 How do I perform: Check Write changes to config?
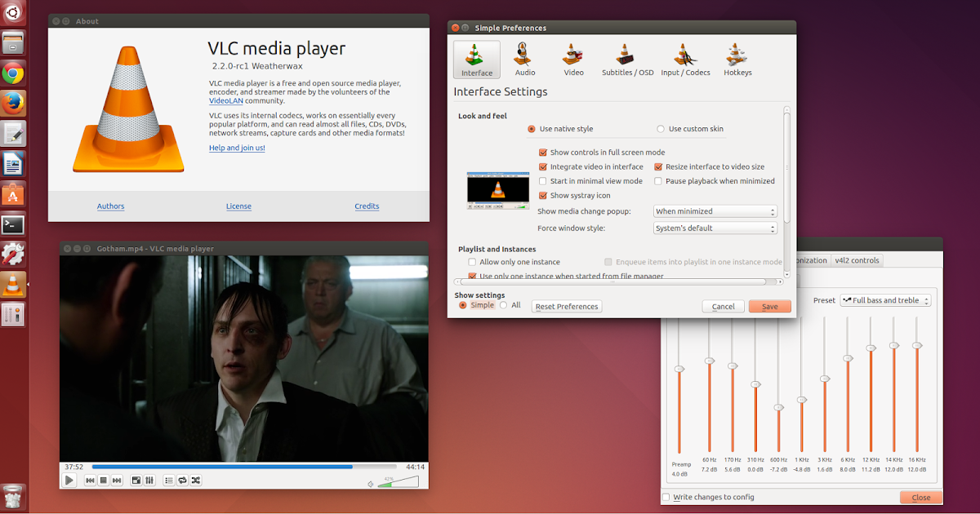tap(666, 497)
